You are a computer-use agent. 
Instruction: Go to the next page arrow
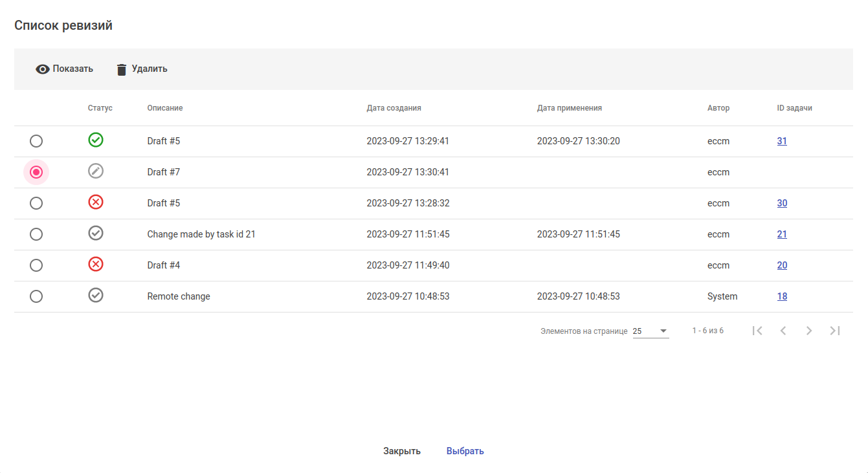tap(809, 331)
